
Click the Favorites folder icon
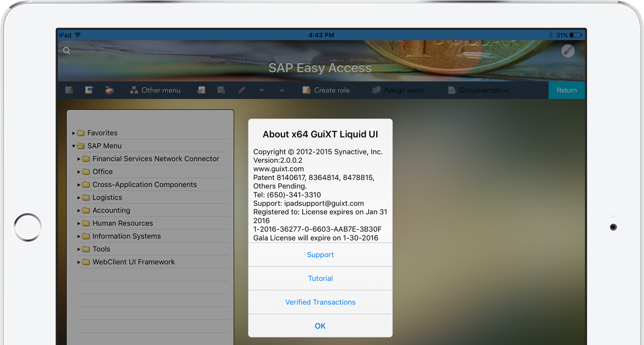(x=81, y=133)
